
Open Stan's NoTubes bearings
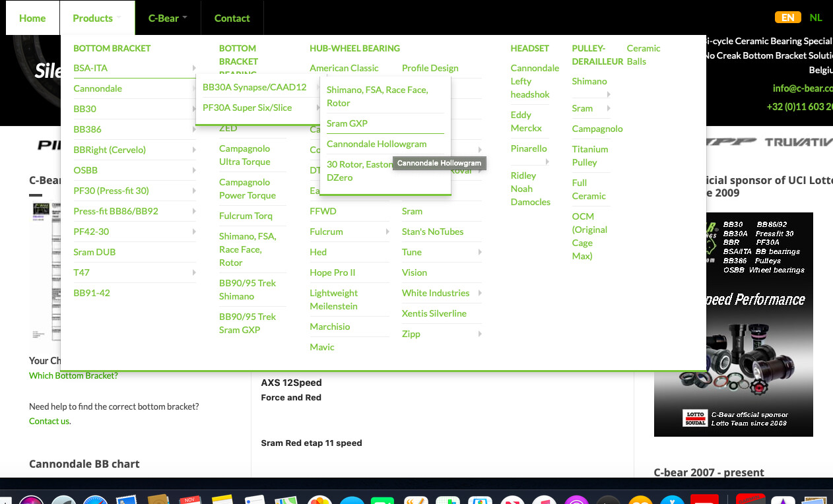(432, 232)
